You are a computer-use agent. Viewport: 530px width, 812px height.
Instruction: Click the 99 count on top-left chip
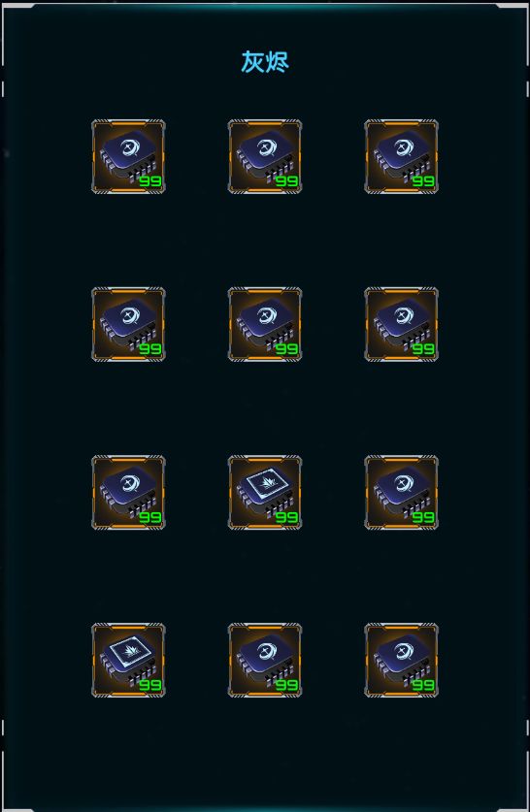(x=150, y=181)
